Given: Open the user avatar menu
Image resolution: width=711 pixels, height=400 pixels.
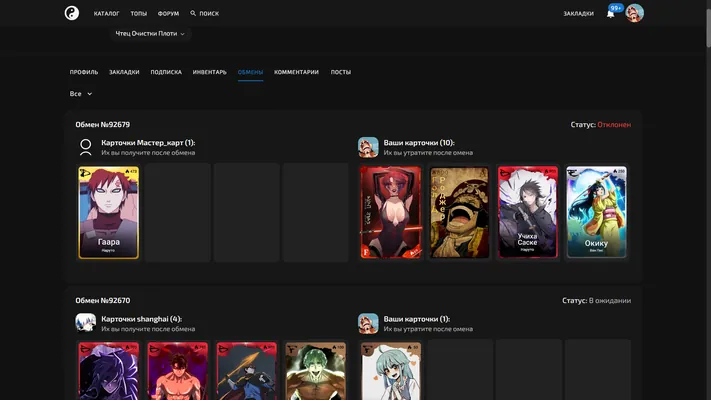Looking at the screenshot, I should (634, 13).
